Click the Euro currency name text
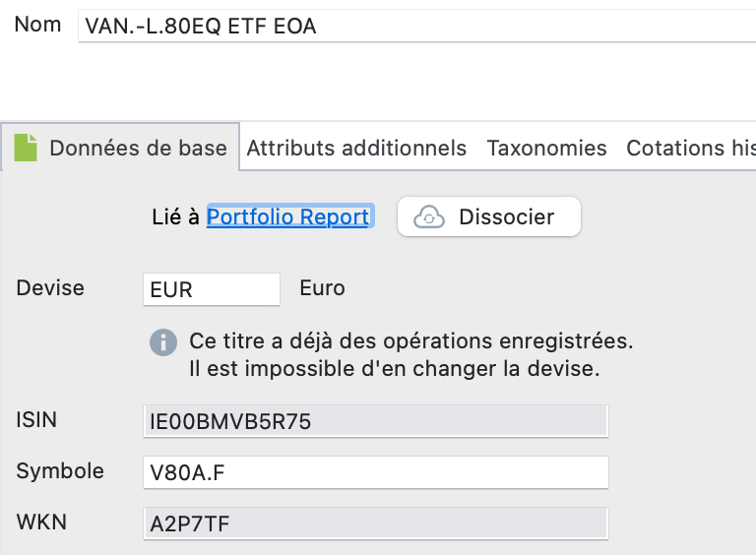Image resolution: width=756 pixels, height=555 pixels. coord(322,288)
